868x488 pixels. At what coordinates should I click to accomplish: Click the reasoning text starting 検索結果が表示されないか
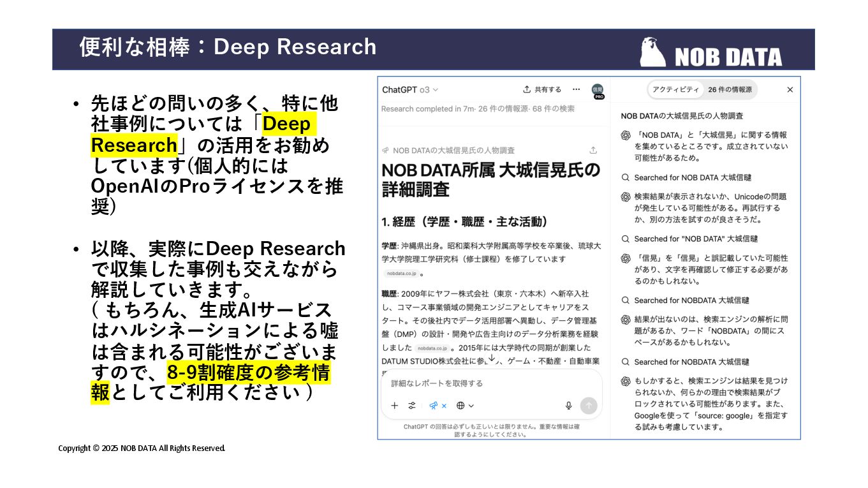[x=710, y=208]
